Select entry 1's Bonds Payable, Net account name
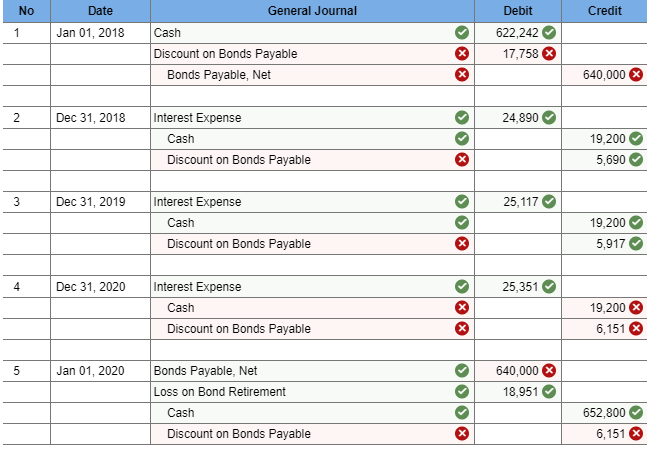The image size is (647, 449). (x=219, y=75)
